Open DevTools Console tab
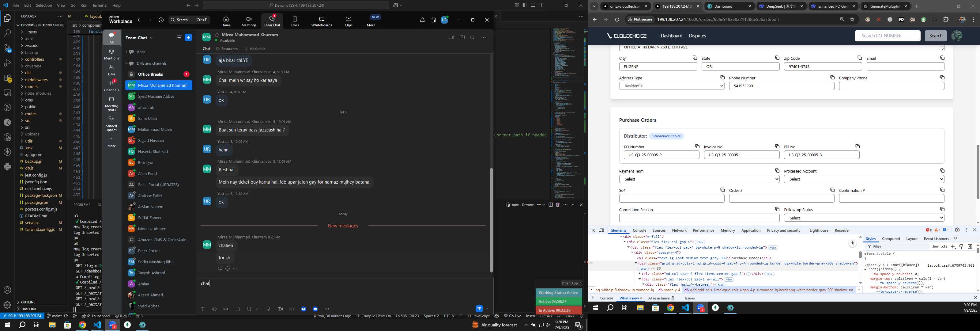This screenshot has width=980, height=331. pos(639,230)
